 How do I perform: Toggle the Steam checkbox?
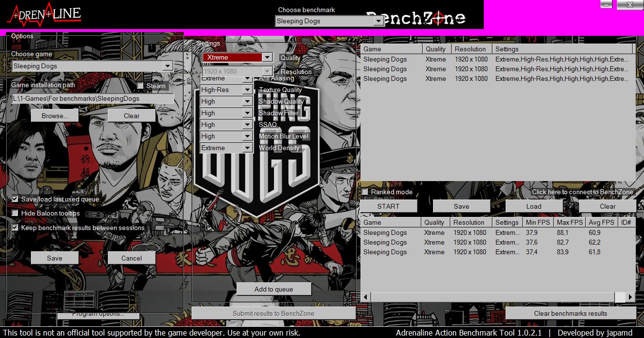pos(141,86)
